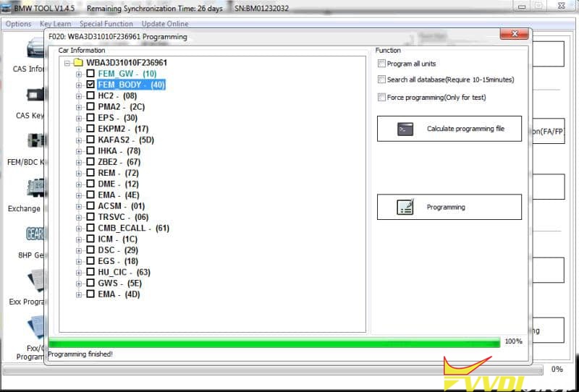579x392 pixels.
Task: Click the Programming button
Action: 449,207
